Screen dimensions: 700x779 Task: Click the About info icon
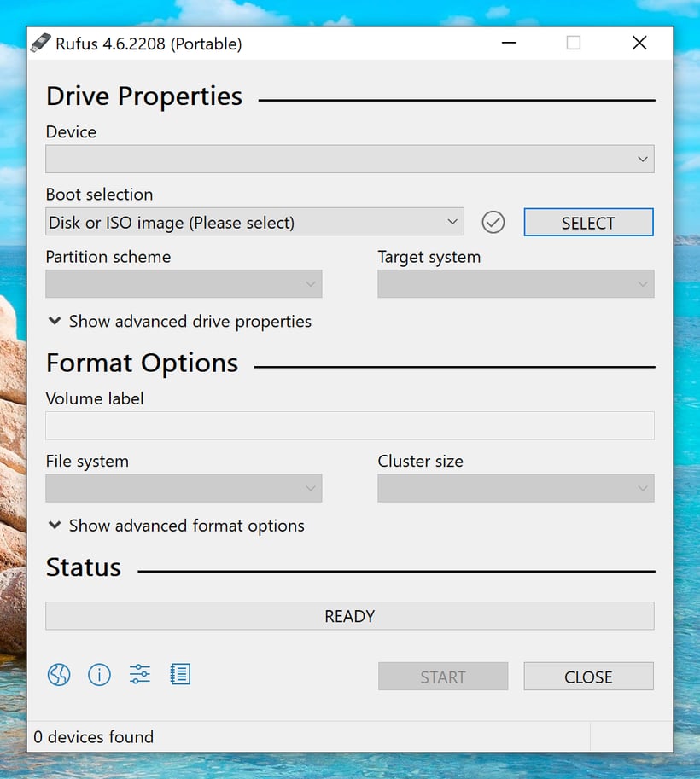(100, 676)
